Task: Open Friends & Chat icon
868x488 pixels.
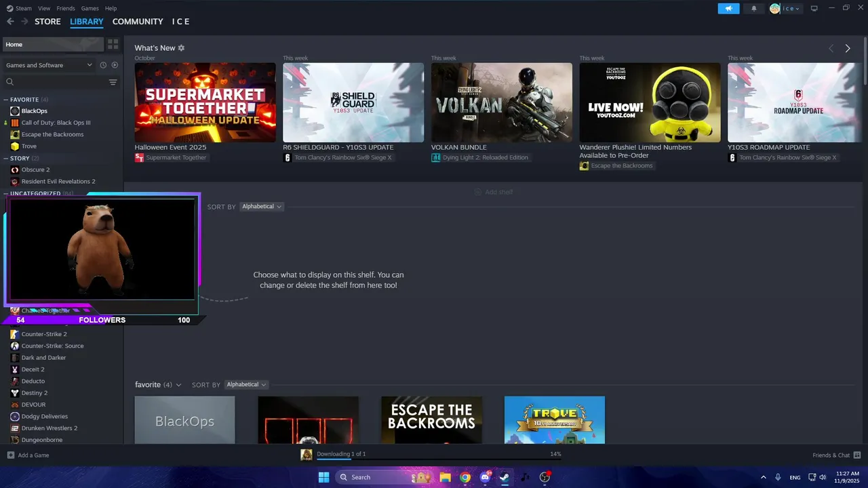Action: pos(857,455)
